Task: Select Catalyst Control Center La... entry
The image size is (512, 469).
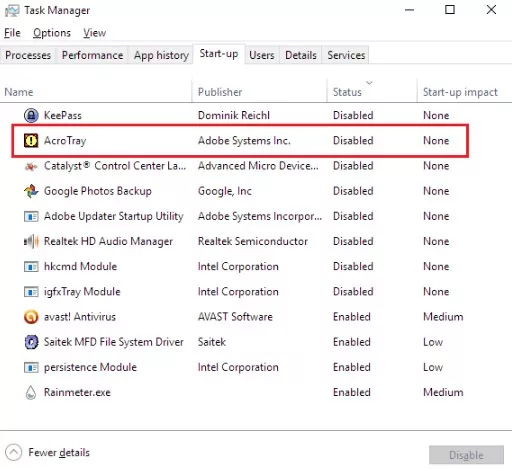Action: (x=115, y=166)
